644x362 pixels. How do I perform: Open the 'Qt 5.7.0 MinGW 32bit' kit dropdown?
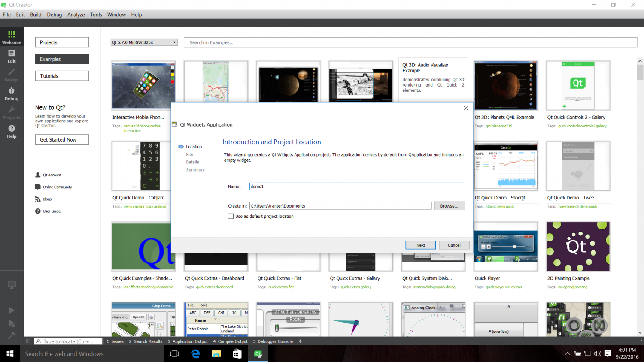click(x=144, y=42)
